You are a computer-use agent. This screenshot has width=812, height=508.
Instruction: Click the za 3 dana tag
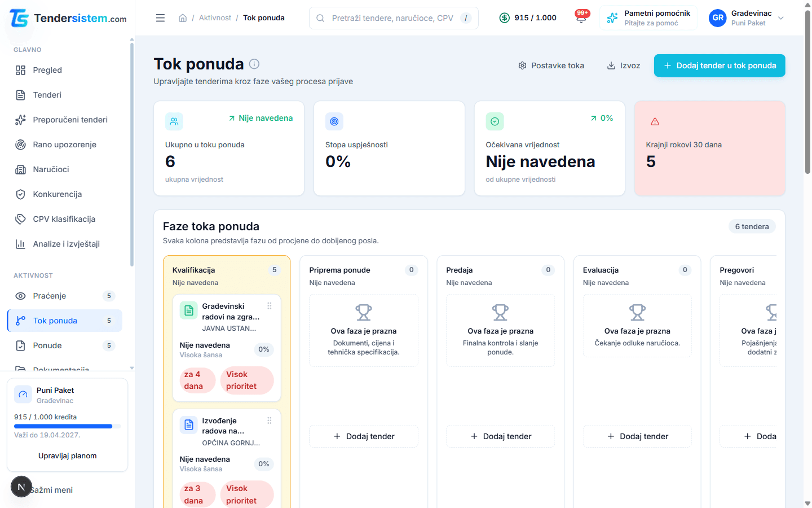point(197,494)
